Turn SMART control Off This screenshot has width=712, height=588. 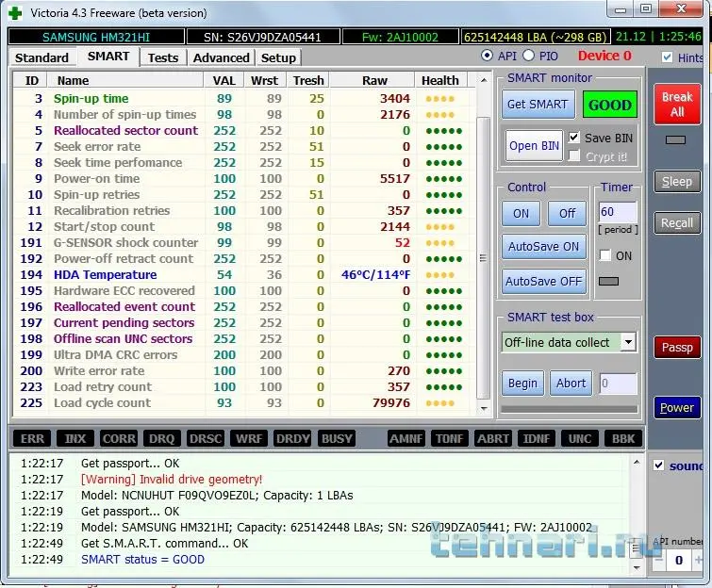(x=567, y=213)
